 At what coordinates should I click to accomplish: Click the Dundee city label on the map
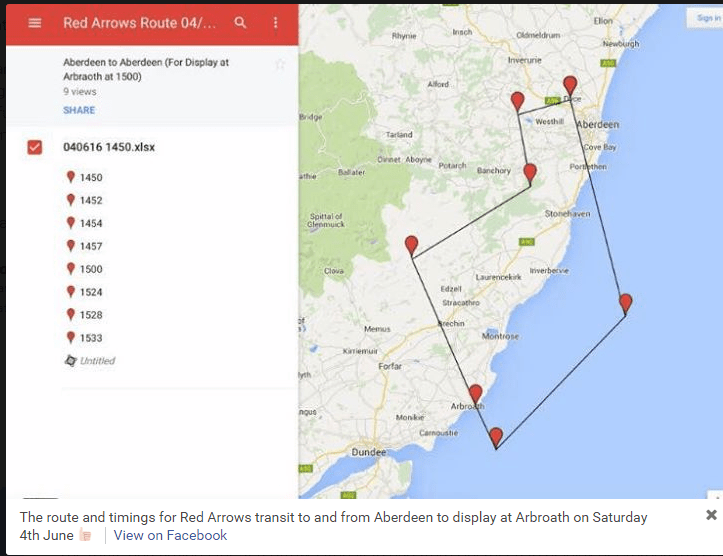click(368, 452)
